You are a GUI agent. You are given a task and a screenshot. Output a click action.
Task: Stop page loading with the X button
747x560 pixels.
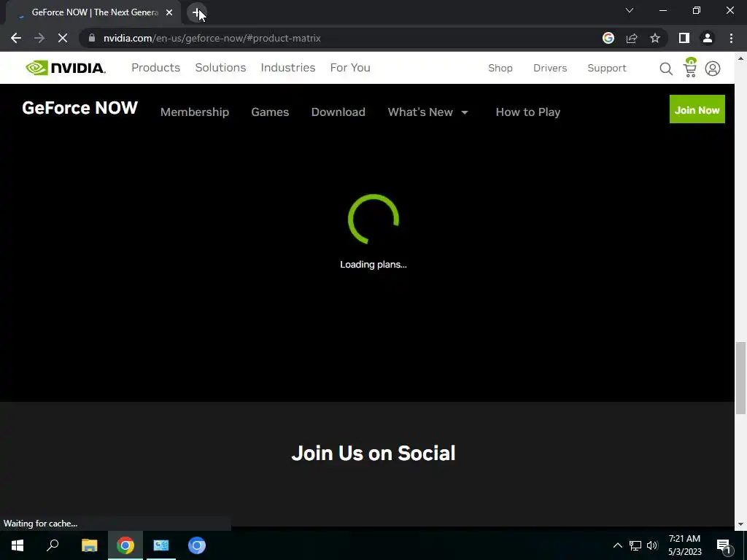point(63,38)
